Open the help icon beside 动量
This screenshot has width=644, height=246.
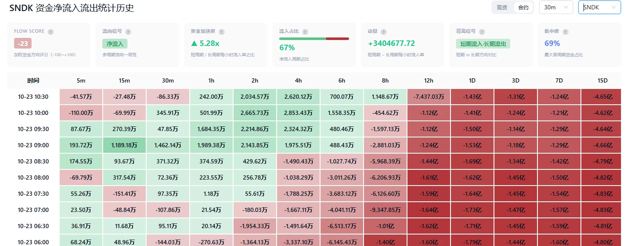pos(384,32)
